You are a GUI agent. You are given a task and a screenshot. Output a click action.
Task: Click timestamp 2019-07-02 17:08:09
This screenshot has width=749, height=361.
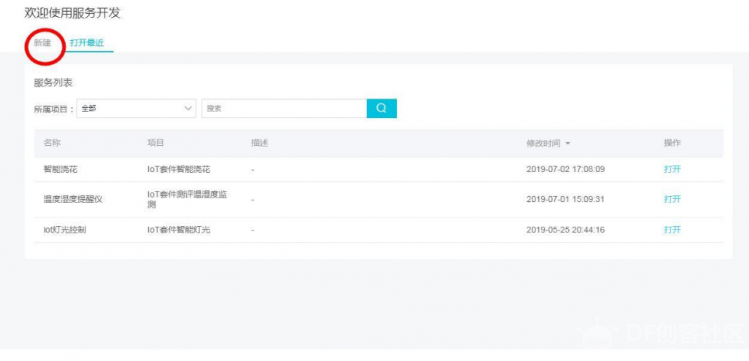click(566, 169)
